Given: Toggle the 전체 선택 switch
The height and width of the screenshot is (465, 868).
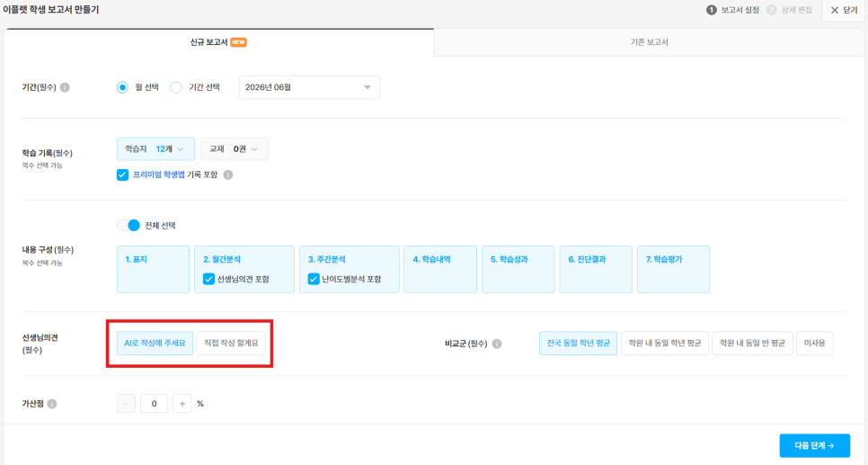Looking at the screenshot, I should (x=128, y=226).
